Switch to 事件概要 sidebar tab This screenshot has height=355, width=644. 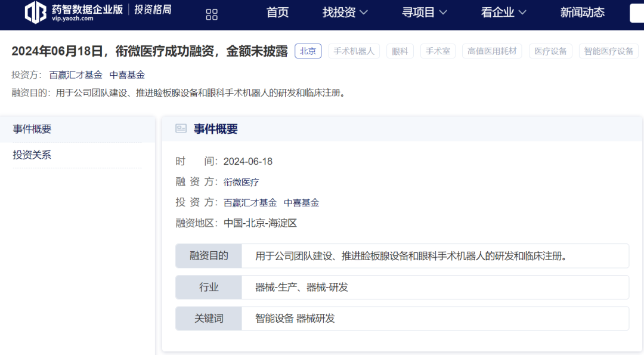pyautogui.click(x=32, y=129)
